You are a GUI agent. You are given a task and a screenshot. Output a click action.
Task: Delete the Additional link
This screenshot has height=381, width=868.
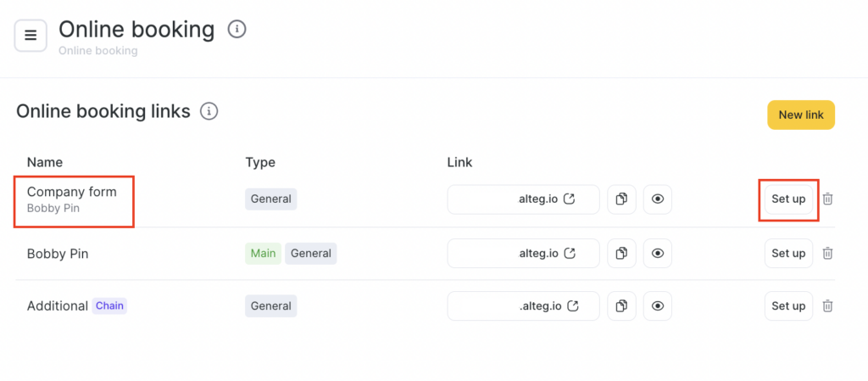coord(828,305)
